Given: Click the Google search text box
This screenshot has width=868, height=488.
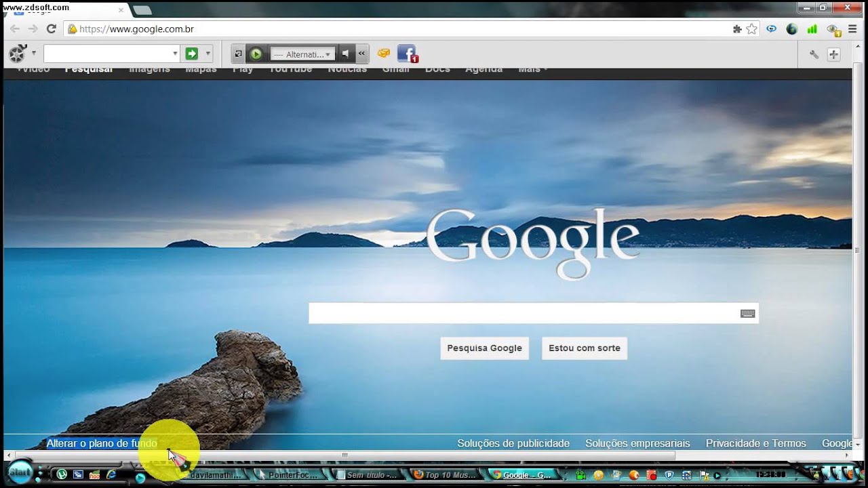Looking at the screenshot, I should [x=524, y=313].
